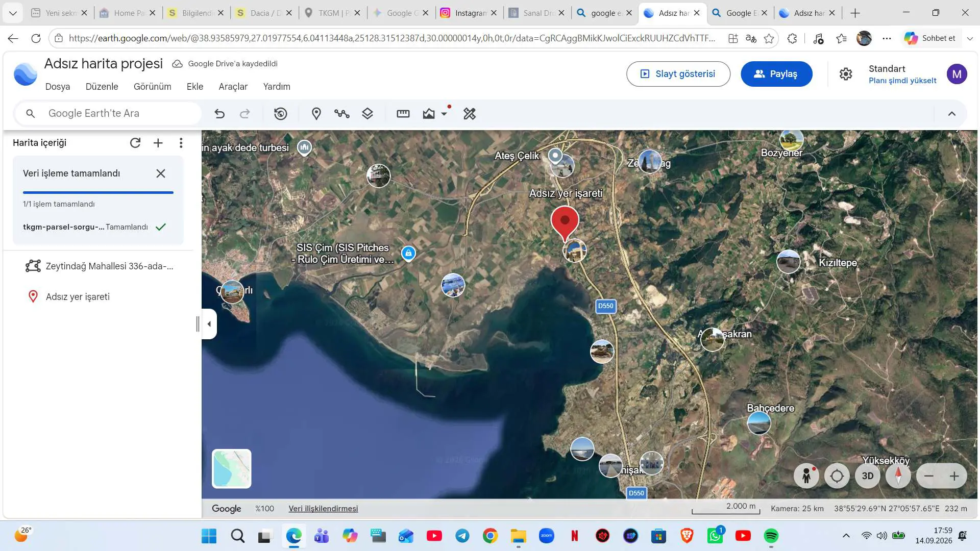Switch to the TKGM tab
The image size is (980, 551).
point(333,13)
